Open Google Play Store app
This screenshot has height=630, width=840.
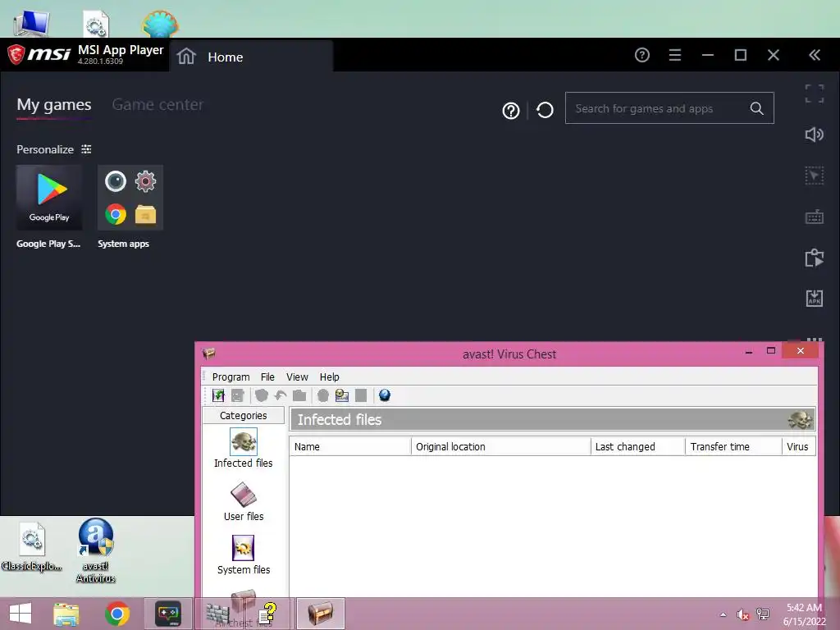[x=48, y=197]
